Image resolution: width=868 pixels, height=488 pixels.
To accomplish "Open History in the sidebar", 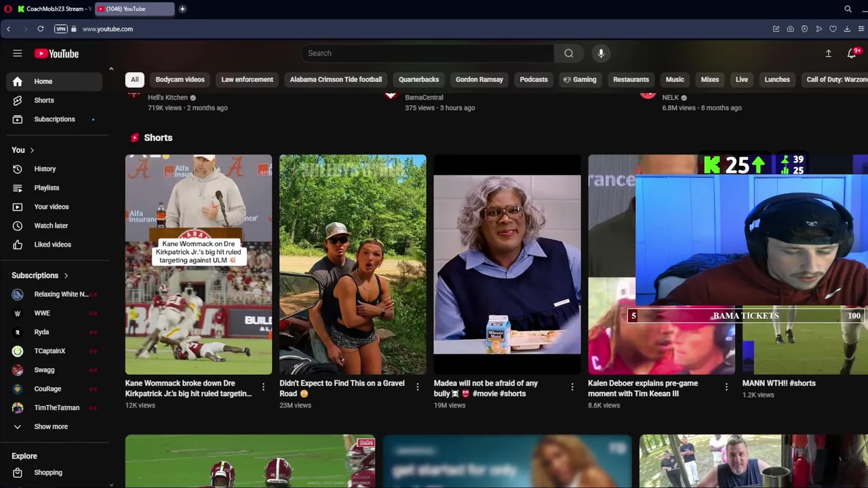I will (54, 169).
